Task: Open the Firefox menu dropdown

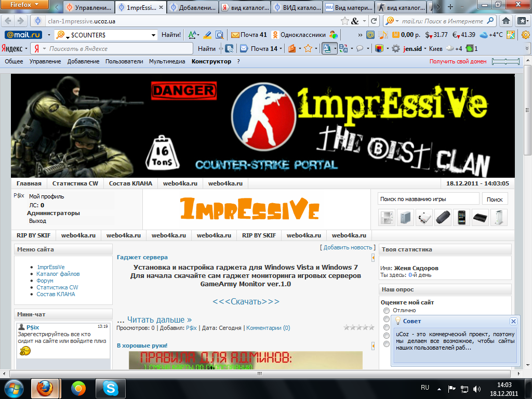Action: click(x=24, y=5)
